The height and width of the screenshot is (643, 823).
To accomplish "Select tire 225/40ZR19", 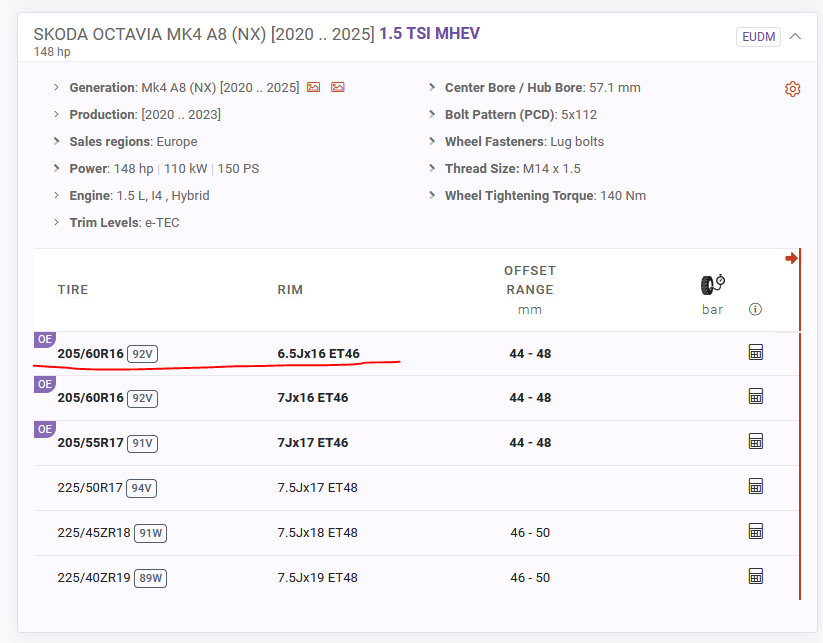I will click(94, 578).
